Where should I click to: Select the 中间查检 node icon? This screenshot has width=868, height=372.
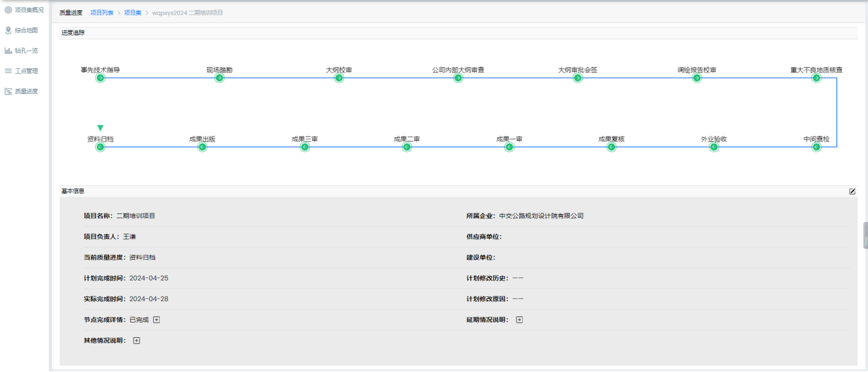(816, 147)
